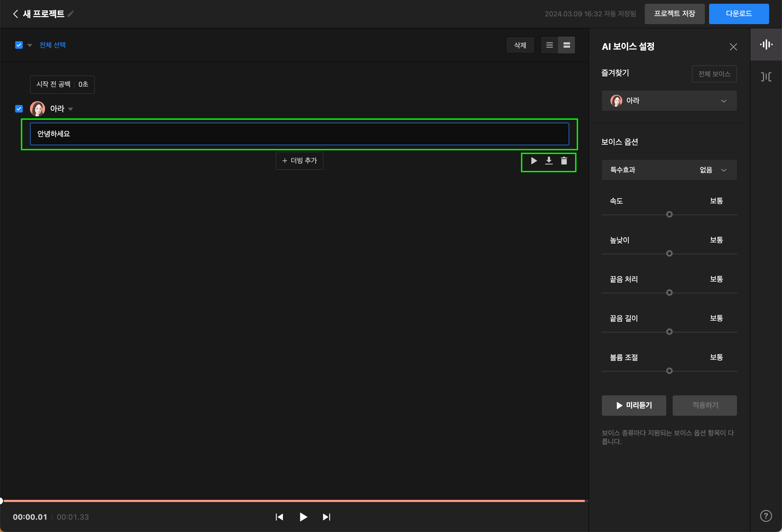This screenshot has width=782, height=532.
Task: Click the 다운로드 button
Action: click(x=739, y=14)
